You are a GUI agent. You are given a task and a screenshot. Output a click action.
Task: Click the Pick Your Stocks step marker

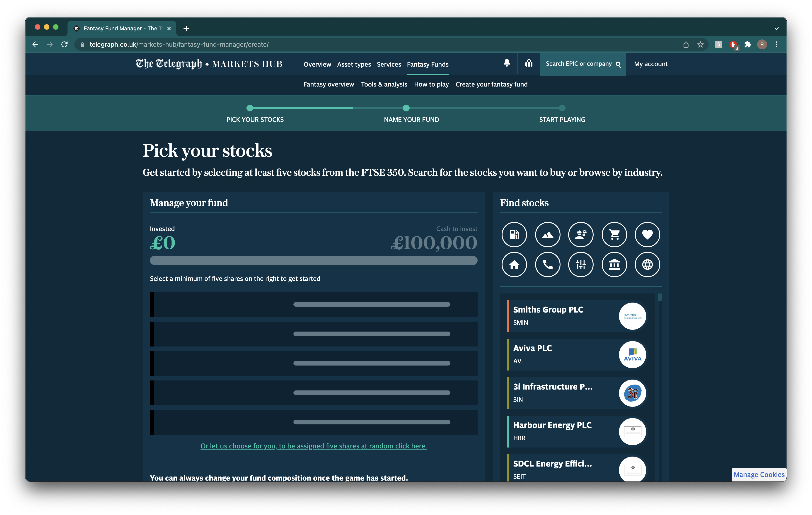[249, 108]
